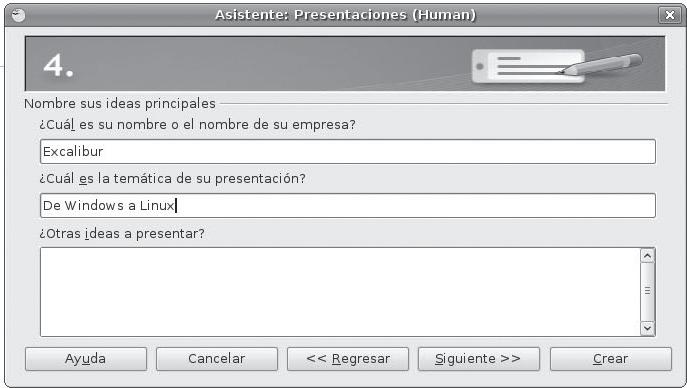Click the scrollbar up arrow of ideas box
The height and width of the screenshot is (388, 687).
[x=648, y=255]
